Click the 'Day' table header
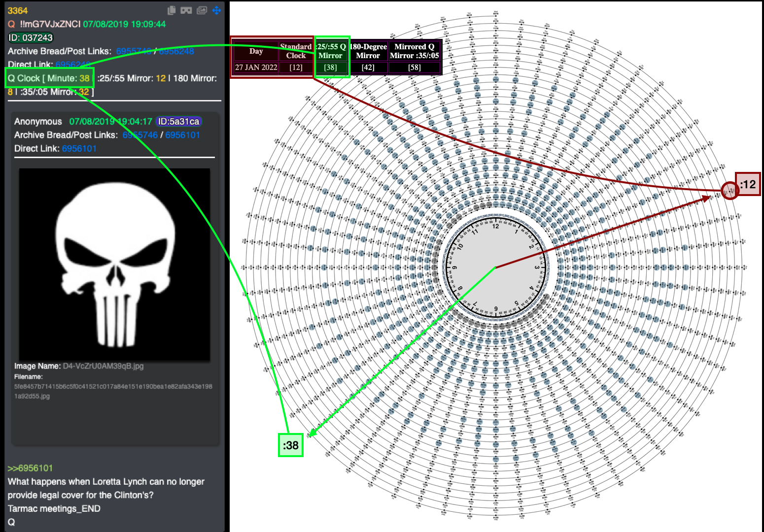The height and width of the screenshot is (532, 764). click(x=256, y=51)
